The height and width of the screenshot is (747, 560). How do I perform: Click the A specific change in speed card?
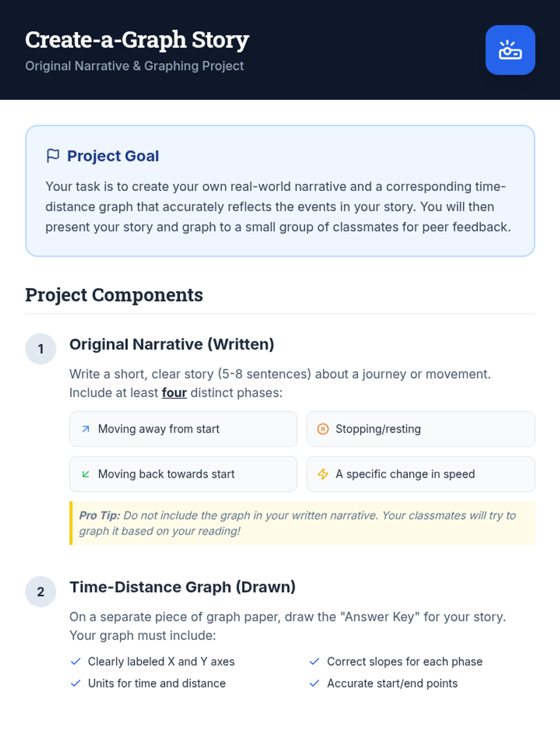(x=420, y=474)
